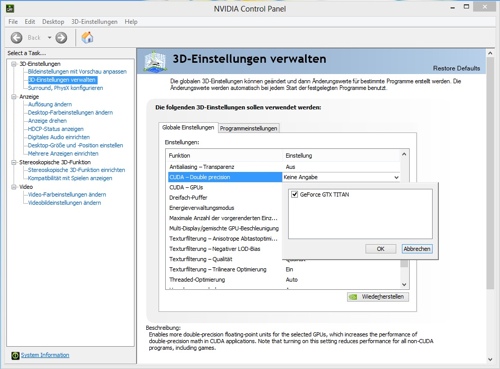The height and width of the screenshot is (369, 500).
Task: Open Kompatibilität mit Spielen anzeigen
Action: [70, 178]
